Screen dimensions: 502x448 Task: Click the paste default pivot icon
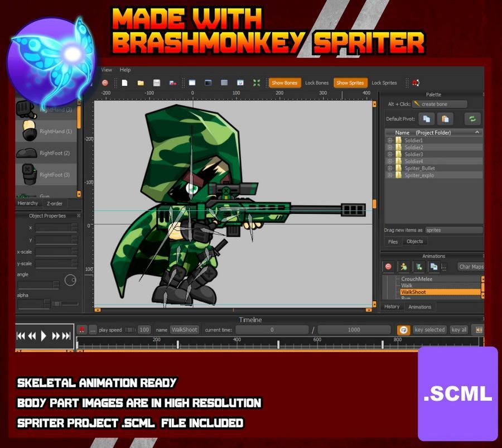tap(445, 119)
